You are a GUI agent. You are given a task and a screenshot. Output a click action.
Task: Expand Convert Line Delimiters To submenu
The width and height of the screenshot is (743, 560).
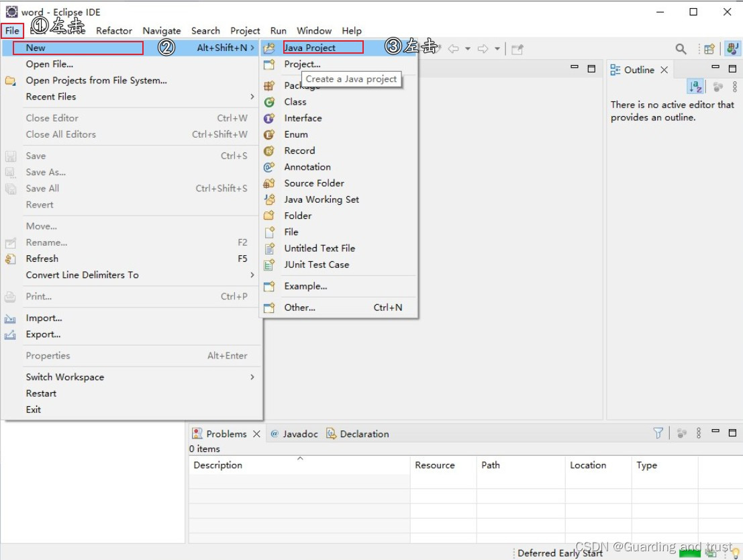click(132, 275)
